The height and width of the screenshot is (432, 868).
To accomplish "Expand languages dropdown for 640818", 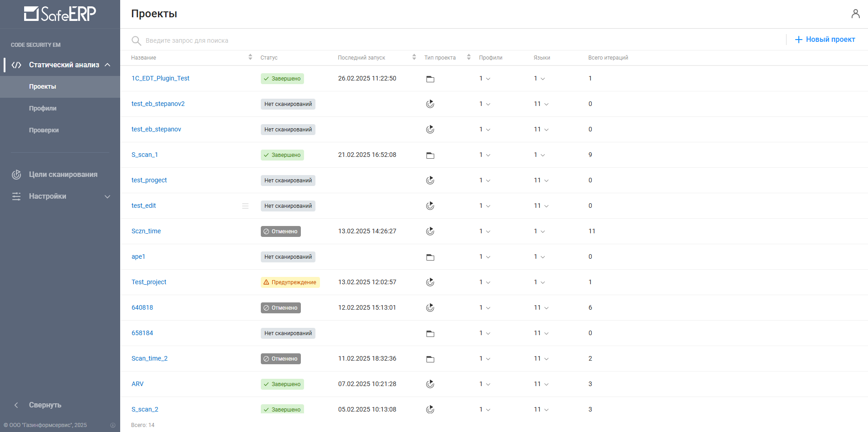I will (x=546, y=308).
